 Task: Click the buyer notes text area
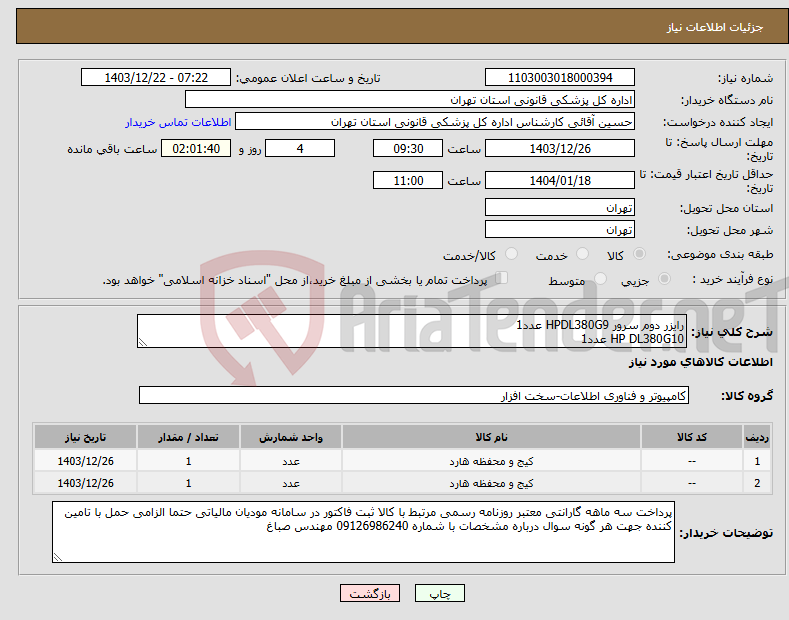coord(363,532)
